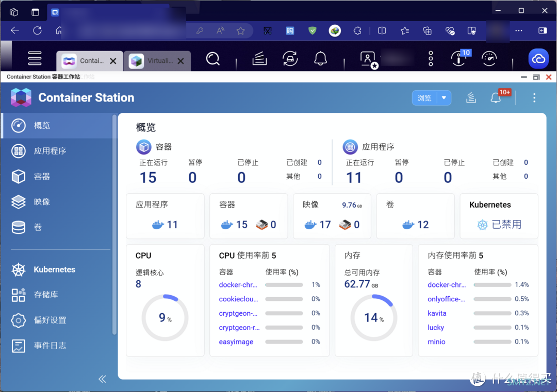Open cookieclou... container link

tap(238, 299)
